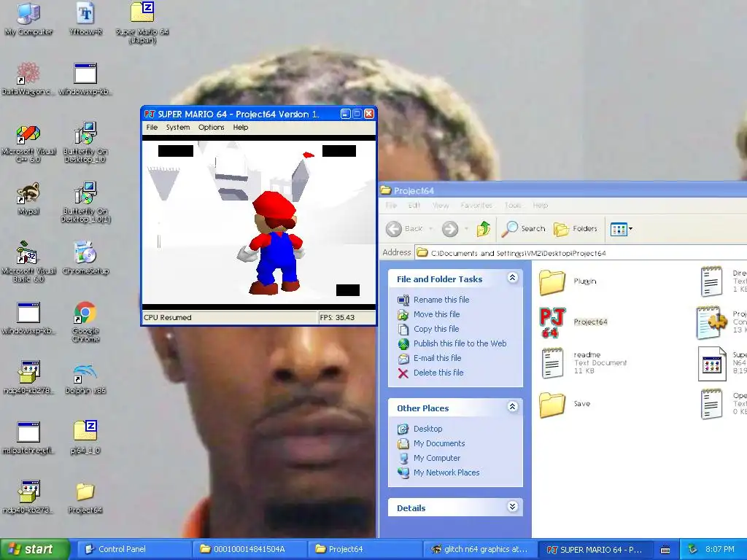Open System menu in Project64 emulator
Image resolution: width=747 pixels, height=560 pixels.
(178, 128)
